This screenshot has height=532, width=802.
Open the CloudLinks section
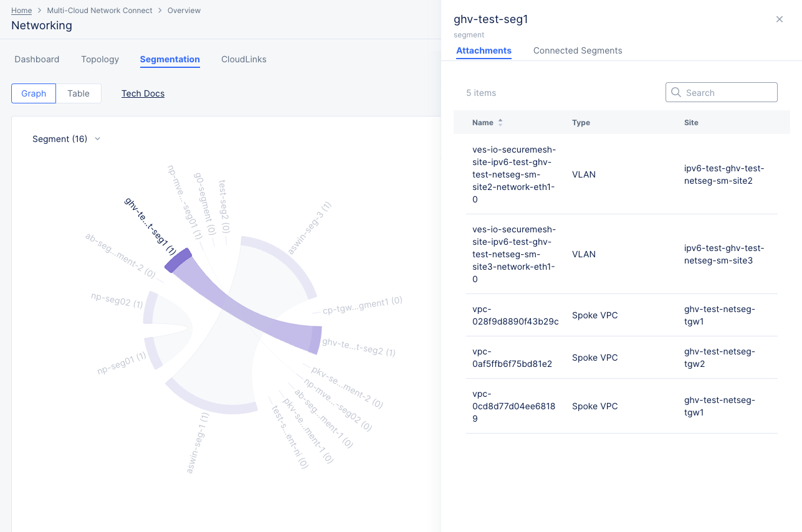pyautogui.click(x=243, y=59)
